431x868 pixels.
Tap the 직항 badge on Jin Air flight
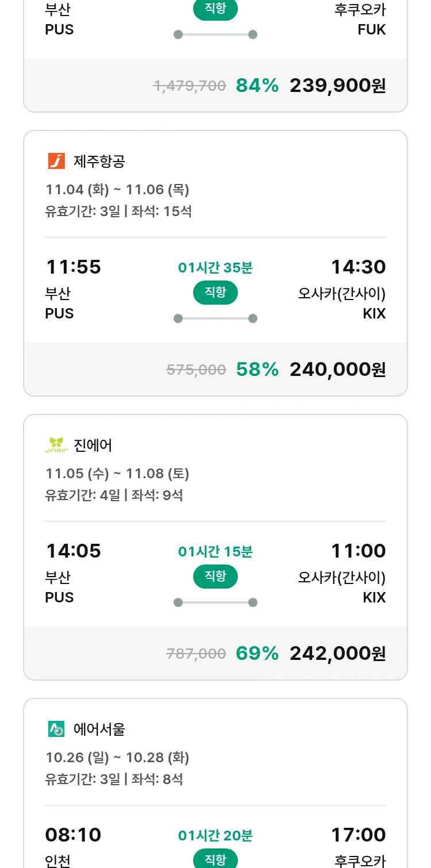pos(215,577)
